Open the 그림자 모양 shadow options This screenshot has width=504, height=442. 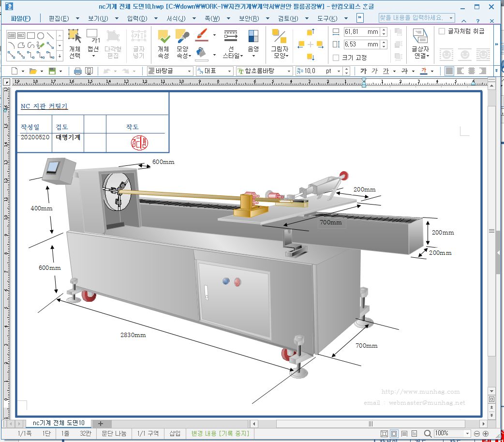[x=279, y=44]
